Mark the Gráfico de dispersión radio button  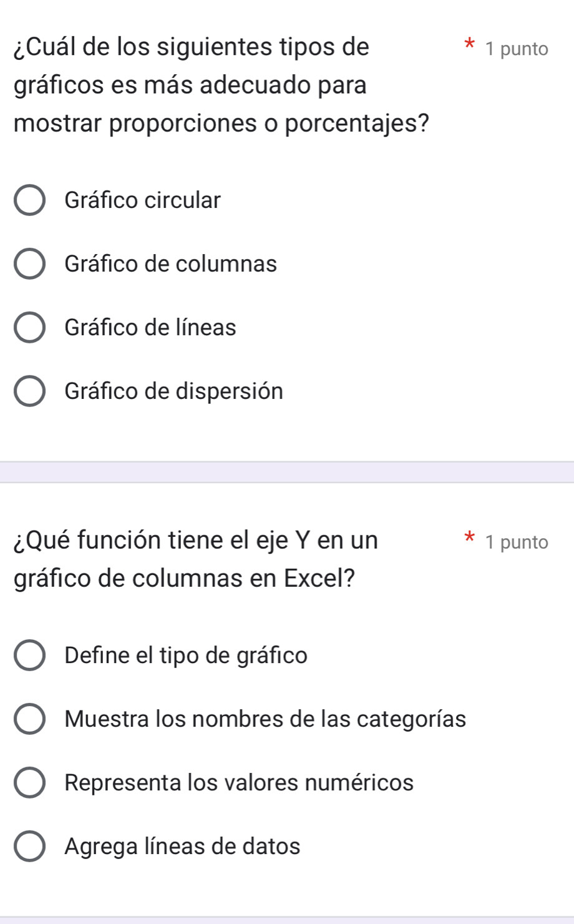29,391
